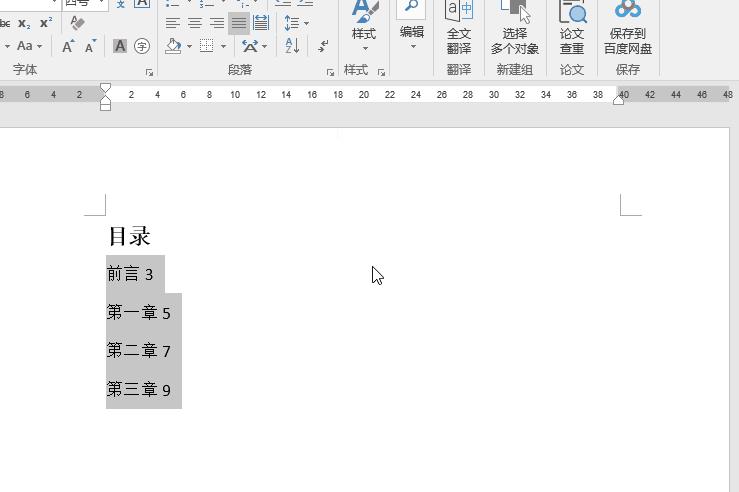Toggle show/hide paragraph marks
The height and width of the screenshot is (492, 739).
coord(323,46)
